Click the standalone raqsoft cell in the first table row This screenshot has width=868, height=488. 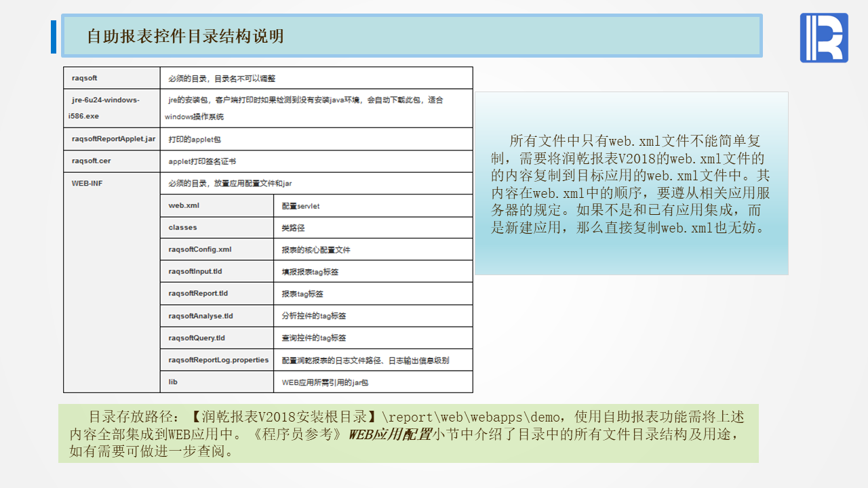tap(112, 78)
